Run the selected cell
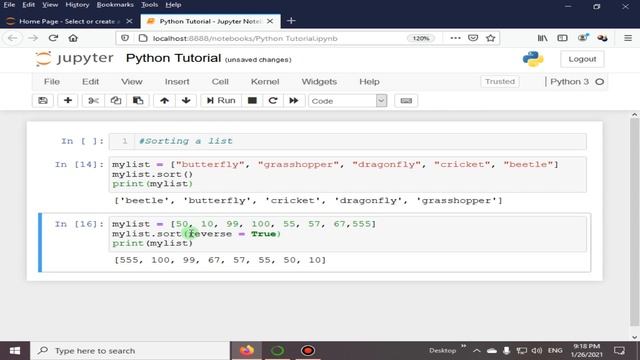The width and height of the screenshot is (640, 360). [x=221, y=101]
